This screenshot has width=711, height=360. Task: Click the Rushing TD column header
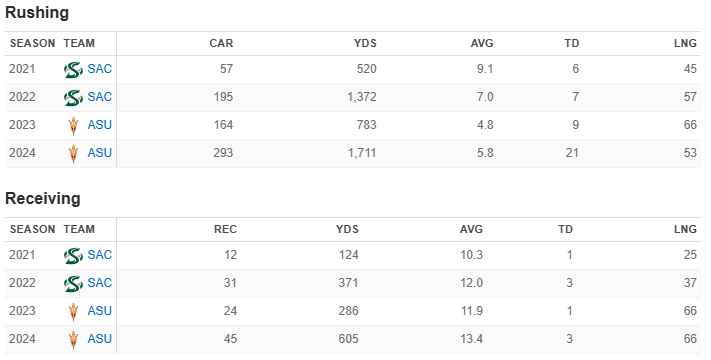(x=572, y=44)
